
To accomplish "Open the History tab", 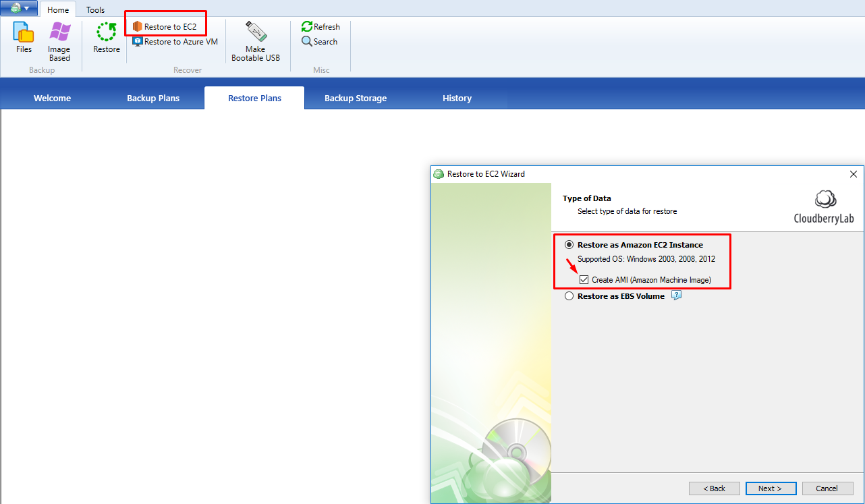I will 457,98.
